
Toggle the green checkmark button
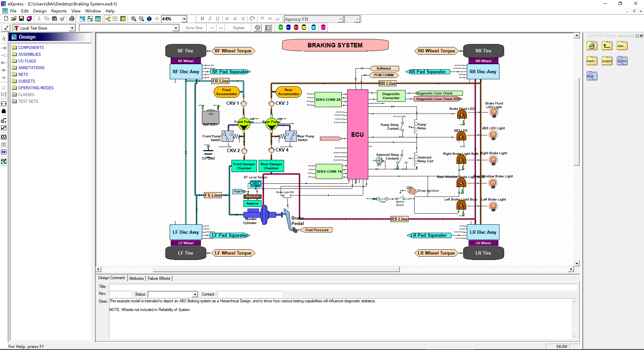point(6,28)
